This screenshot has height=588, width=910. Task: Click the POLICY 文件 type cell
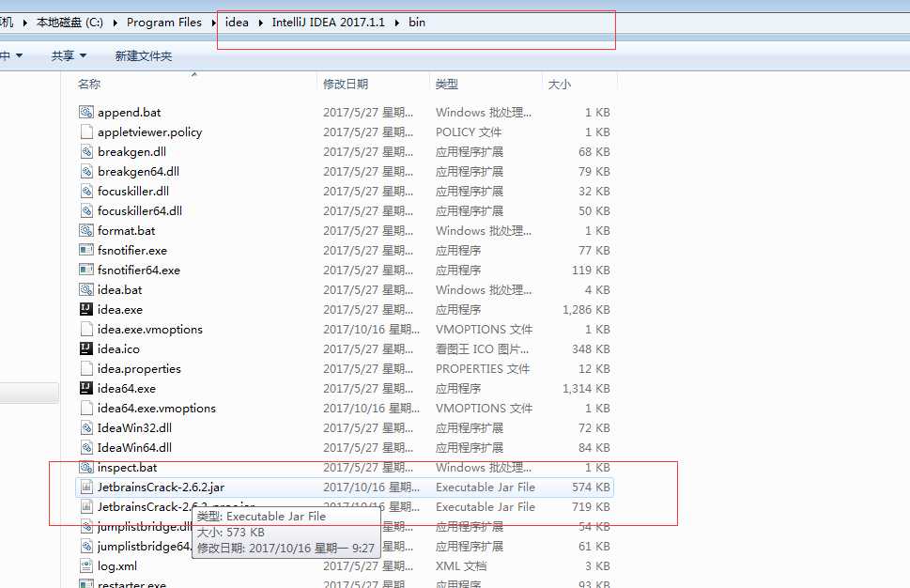469,132
